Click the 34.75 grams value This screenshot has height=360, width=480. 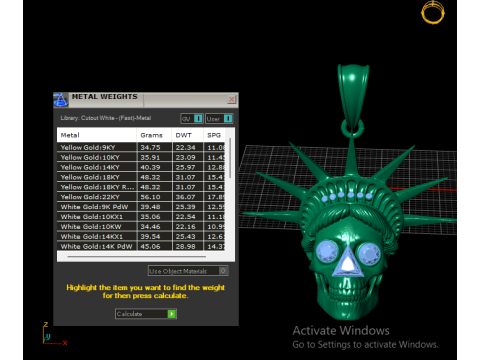click(150, 147)
